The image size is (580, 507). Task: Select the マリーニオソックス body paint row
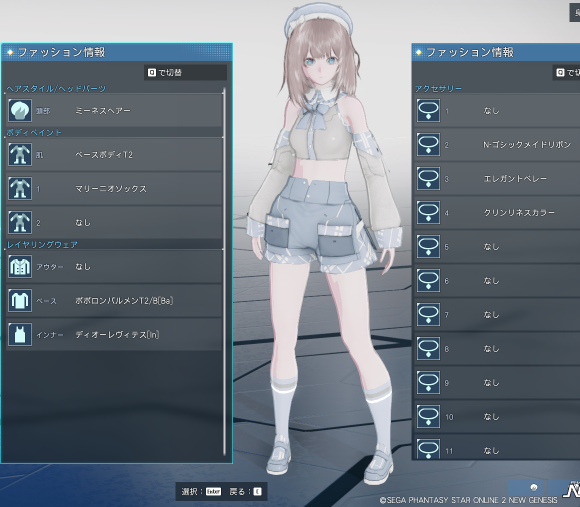pos(114,189)
